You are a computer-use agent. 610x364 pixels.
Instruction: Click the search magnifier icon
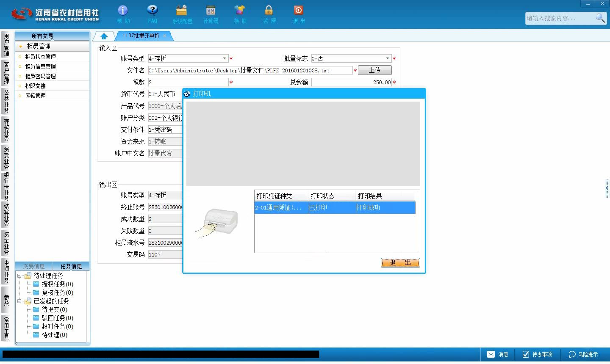pyautogui.click(x=600, y=18)
